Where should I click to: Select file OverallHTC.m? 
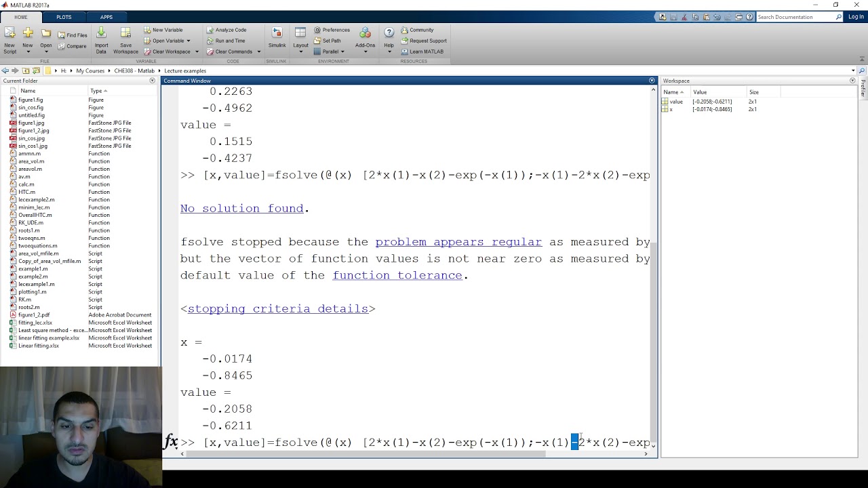35,215
